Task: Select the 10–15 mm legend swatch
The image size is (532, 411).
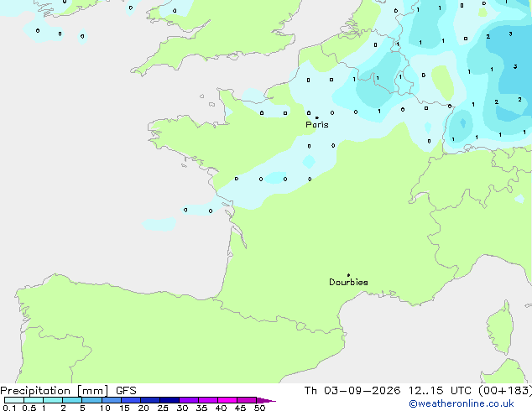Action: (x=112, y=400)
